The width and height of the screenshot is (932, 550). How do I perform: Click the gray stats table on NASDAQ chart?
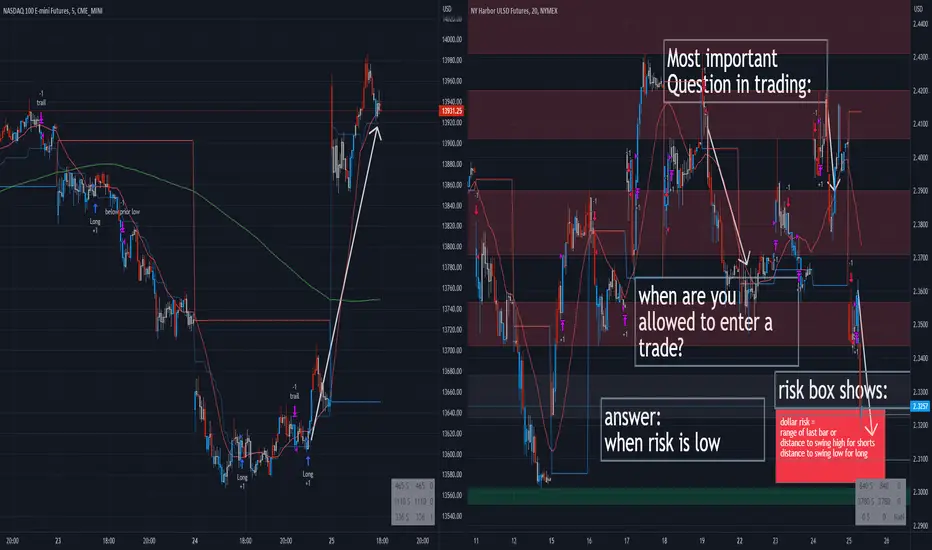413,502
